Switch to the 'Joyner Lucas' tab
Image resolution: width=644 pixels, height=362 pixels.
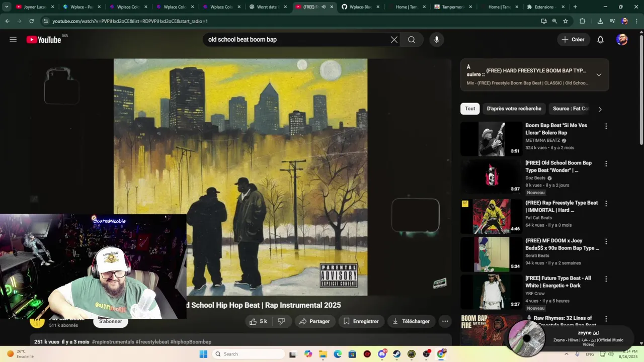[34, 7]
